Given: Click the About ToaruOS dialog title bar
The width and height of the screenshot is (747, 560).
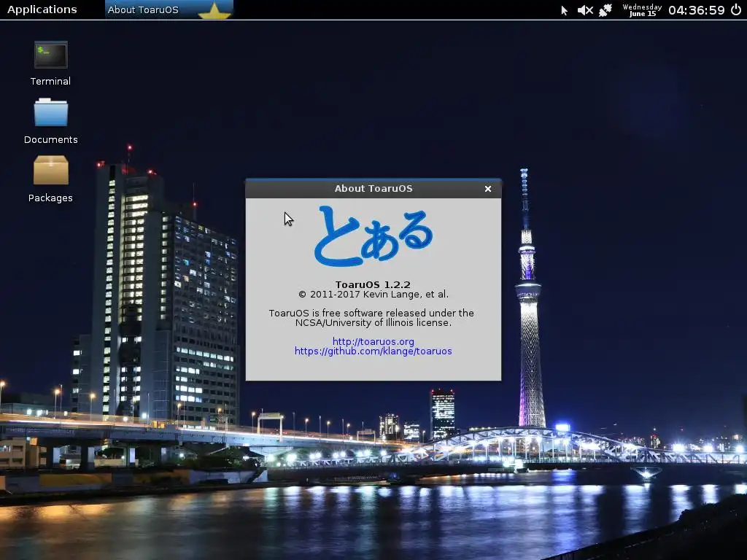Looking at the screenshot, I should pyautogui.click(x=373, y=189).
